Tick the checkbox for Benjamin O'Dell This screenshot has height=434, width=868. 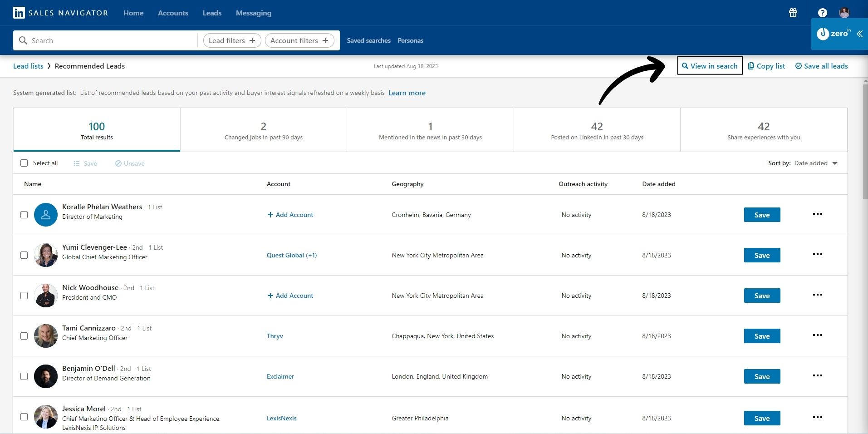pos(24,376)
